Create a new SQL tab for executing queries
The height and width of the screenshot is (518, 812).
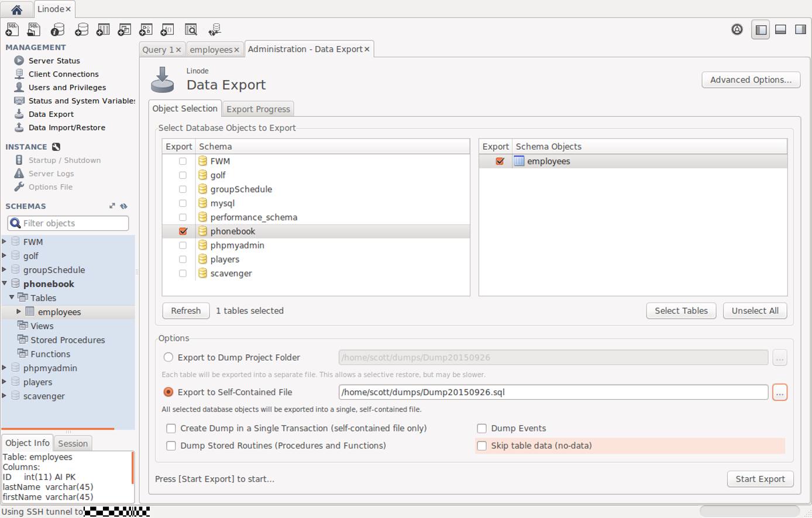point(12,29)
